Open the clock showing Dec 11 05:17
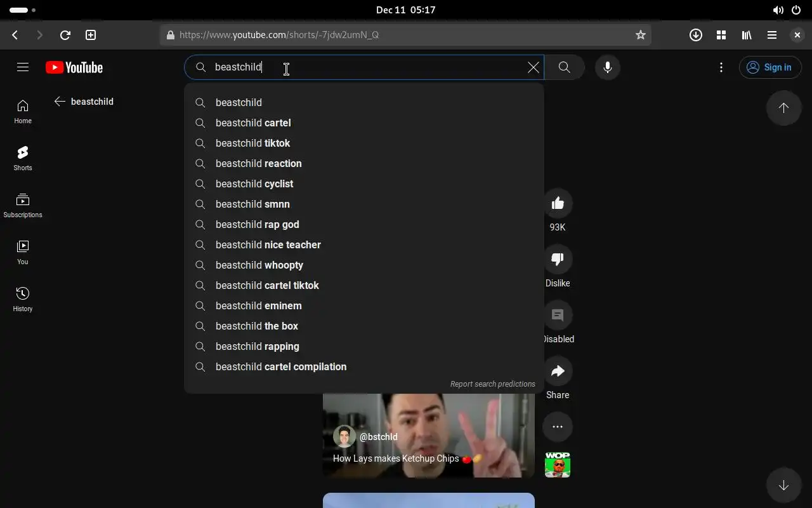Viewport: 812px width, 508px height. pyautogui.click(x=405, y=10)
